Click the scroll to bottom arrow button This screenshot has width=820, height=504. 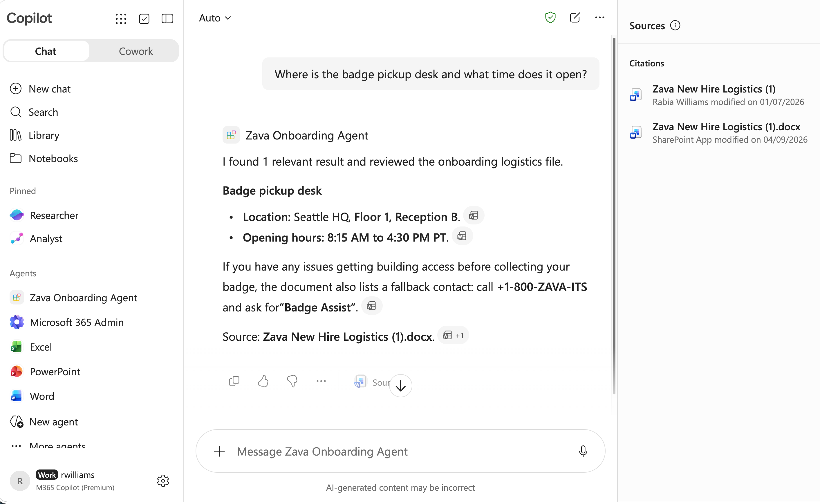pyautogui.click(x=400, y=386)
